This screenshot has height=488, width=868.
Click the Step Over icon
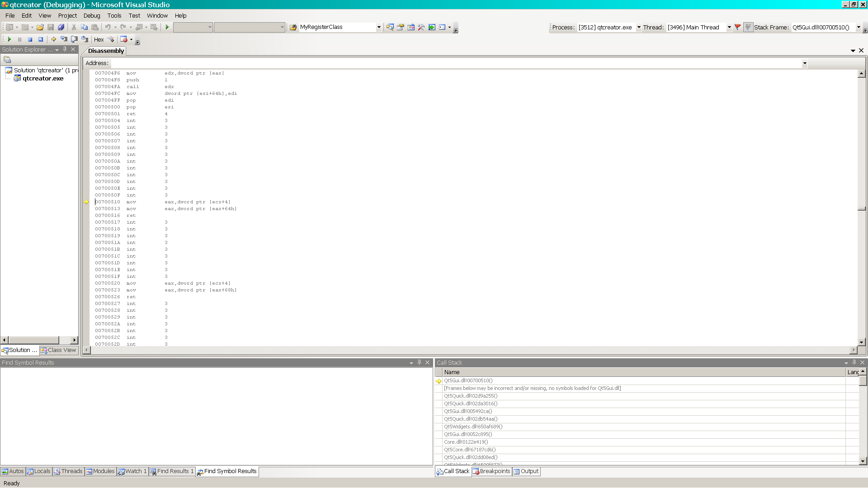click(75, 40)
